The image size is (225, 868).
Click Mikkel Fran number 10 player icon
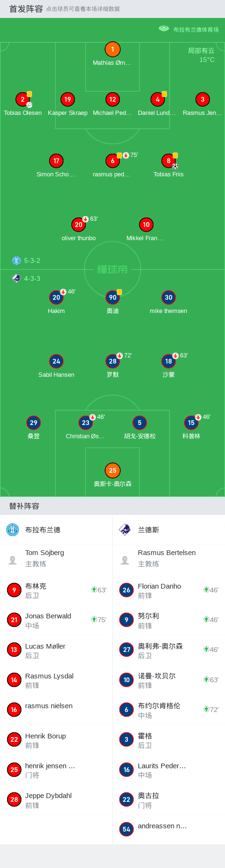(x=146, y=225)
